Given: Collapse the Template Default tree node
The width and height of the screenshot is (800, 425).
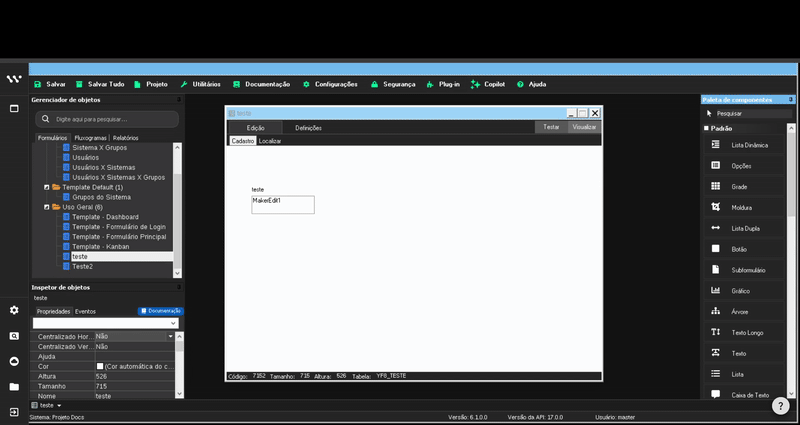Looking at the screenshot, I should [46, 187].
